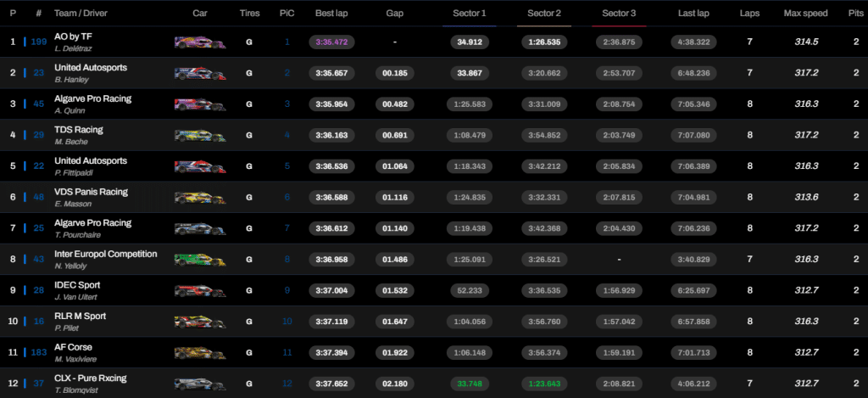
Task: Select the TDS Racing team name
Action: (x=79, y=130)
